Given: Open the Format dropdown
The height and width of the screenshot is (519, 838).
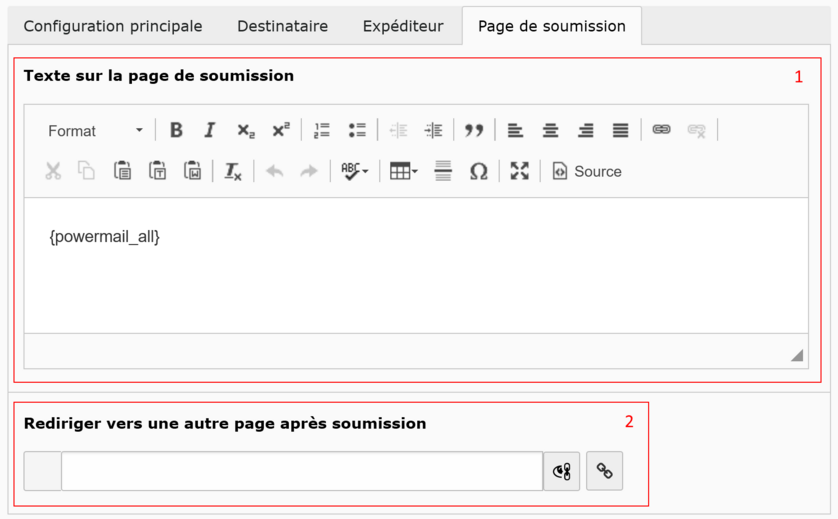Looking at the screenshot, I should (x=95, y=131).
